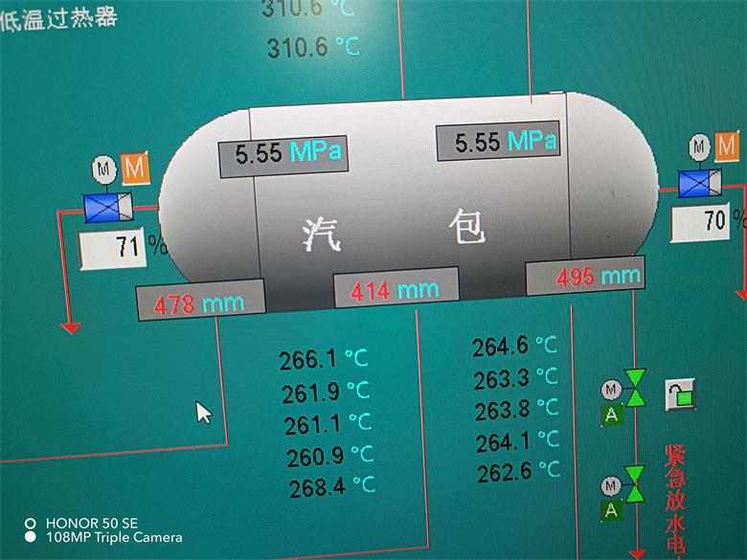Click the M circle beside upper green valve

(x=610, y=389)
